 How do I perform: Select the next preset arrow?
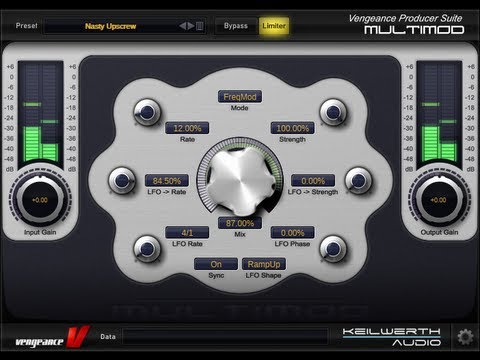pyautogui.click(x=191, y=26)
